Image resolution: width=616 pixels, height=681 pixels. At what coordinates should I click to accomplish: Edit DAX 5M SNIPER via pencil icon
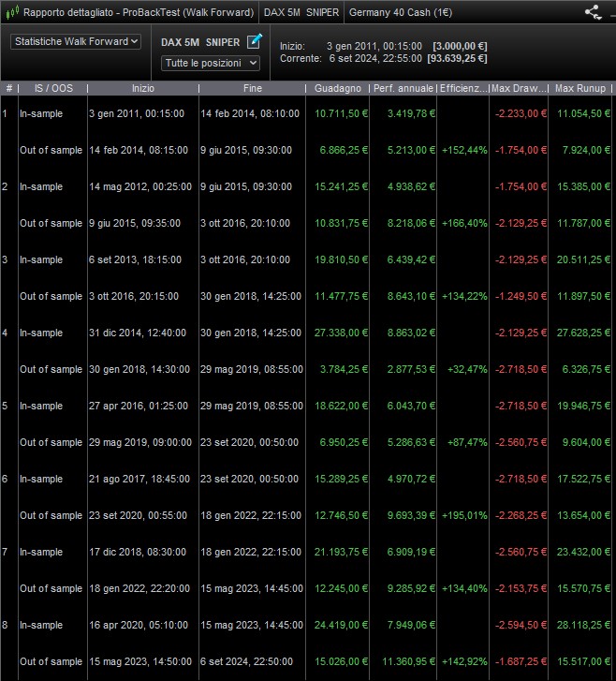255,41
